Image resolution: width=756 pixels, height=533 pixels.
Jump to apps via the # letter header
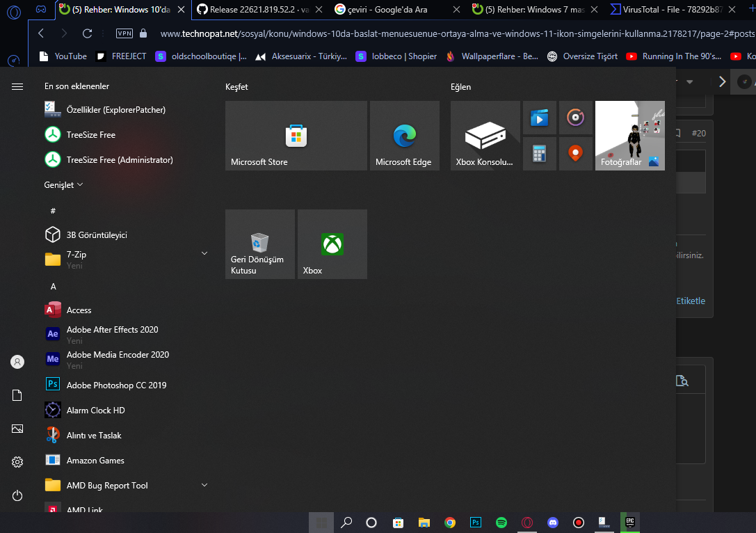pyautogui.click(x=53, y=211)
